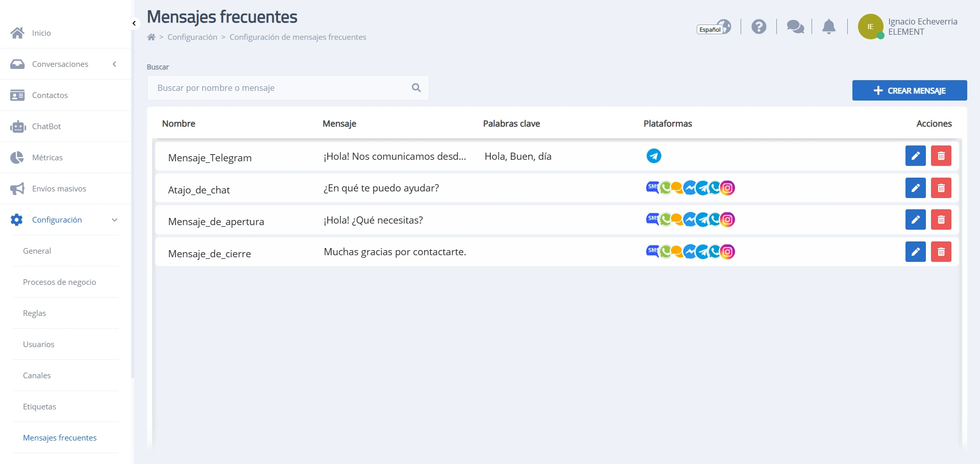Edit the Atajo_de_chat message
Screen dimensions: 980x464
915,188
